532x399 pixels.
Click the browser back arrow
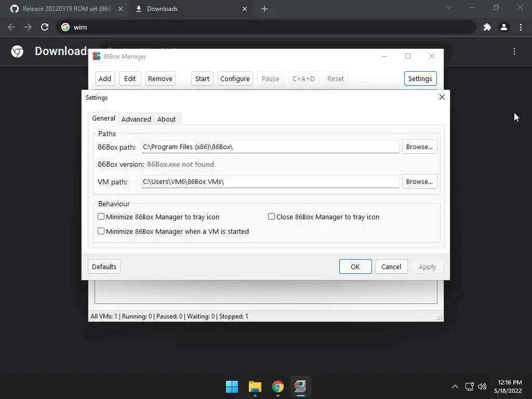click(11, 27)
